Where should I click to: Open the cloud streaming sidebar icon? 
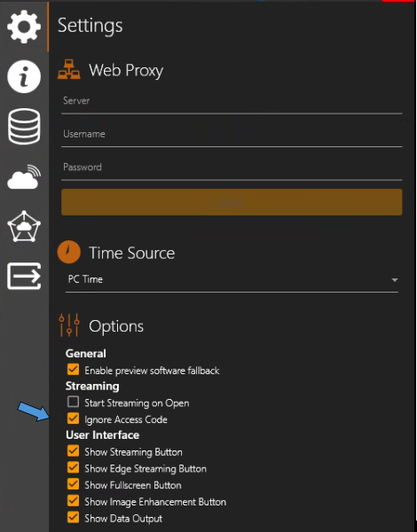(x=24, y=176)
